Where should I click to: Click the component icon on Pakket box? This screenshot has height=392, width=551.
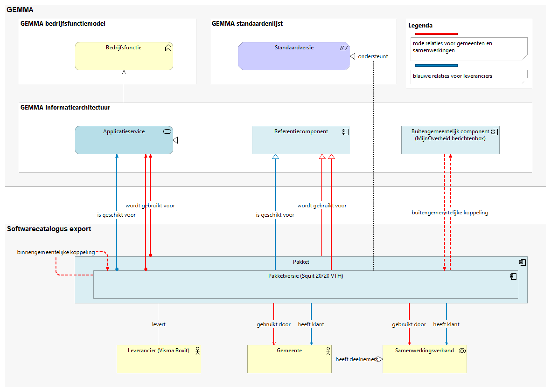point(522,262)
